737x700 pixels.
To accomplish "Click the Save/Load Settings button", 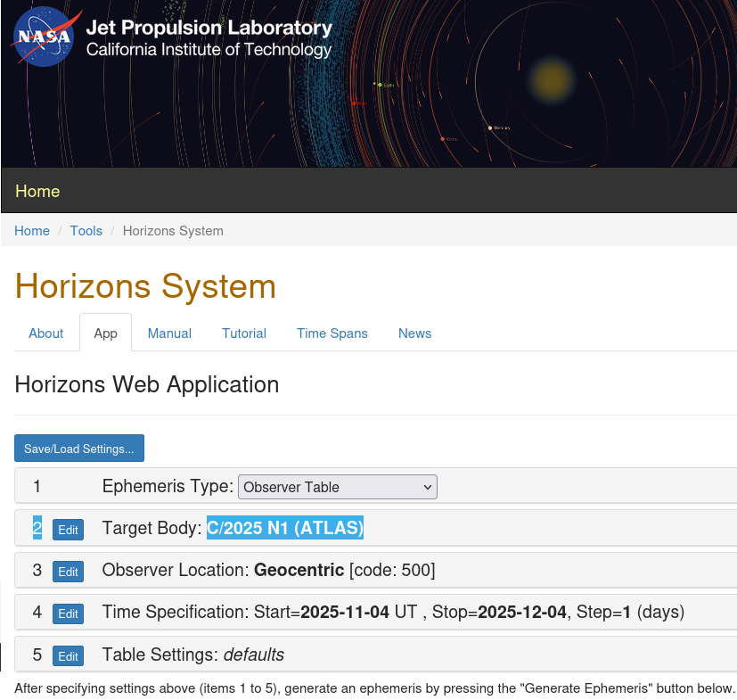I will click(79, 449).
